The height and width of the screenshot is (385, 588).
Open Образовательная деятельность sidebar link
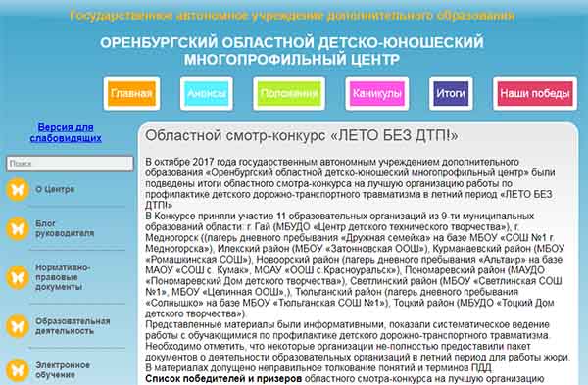click(x=73, y=326)
